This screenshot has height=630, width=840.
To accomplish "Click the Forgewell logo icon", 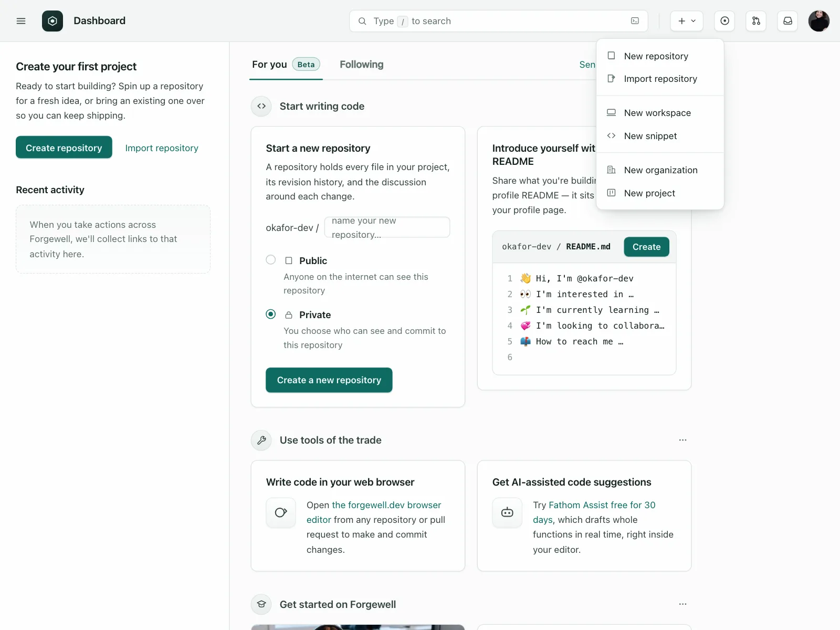I will click(x=52, y=21).
